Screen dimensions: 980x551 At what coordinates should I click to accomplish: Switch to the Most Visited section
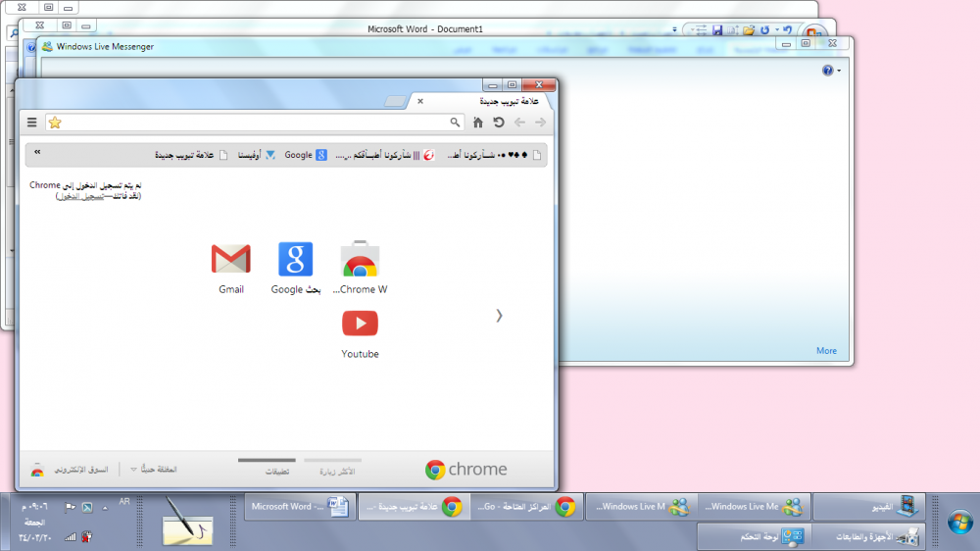click(x=332, y=471)
